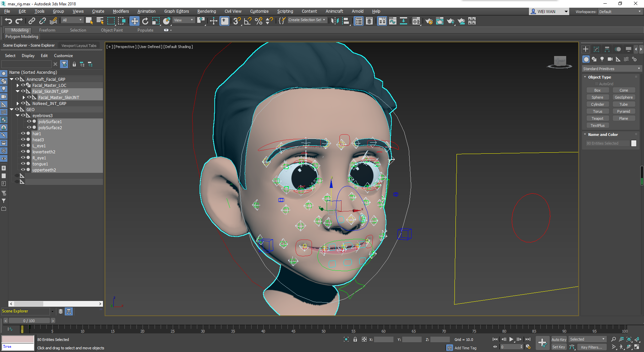Collapse the Animcraft_Facial_GRP tree node

click(x=12, y=79)
